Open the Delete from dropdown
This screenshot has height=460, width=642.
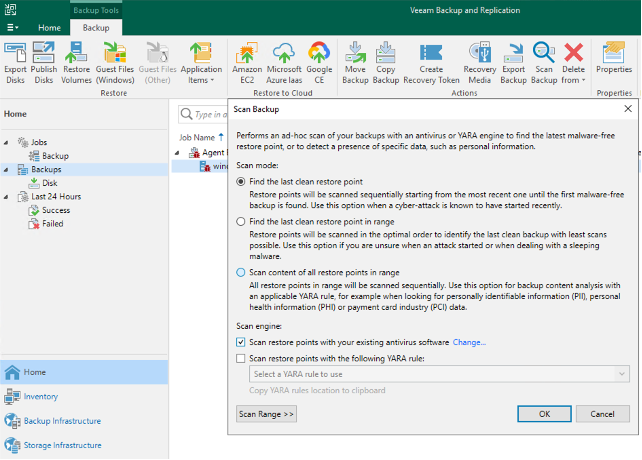coord(573,63)
